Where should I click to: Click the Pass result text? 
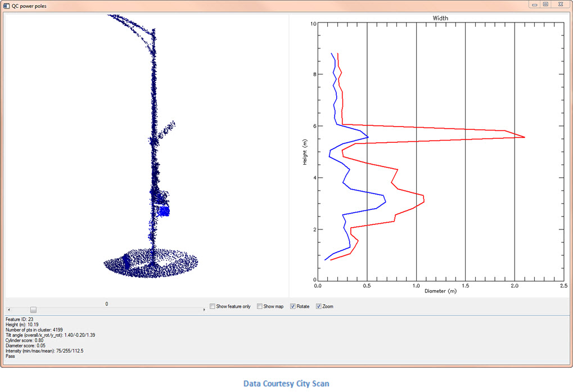[x=11, y=356]
